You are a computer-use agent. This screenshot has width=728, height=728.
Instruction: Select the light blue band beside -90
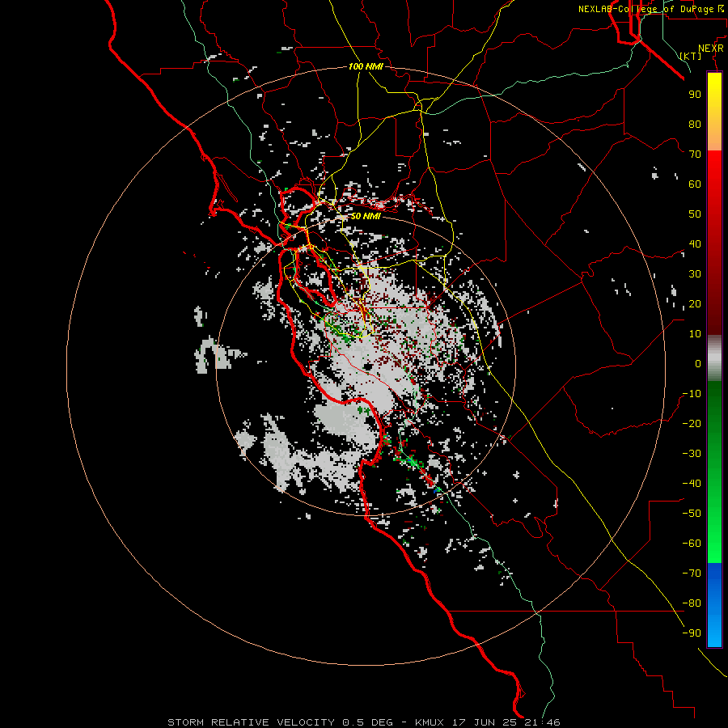(x=714, y=633)
